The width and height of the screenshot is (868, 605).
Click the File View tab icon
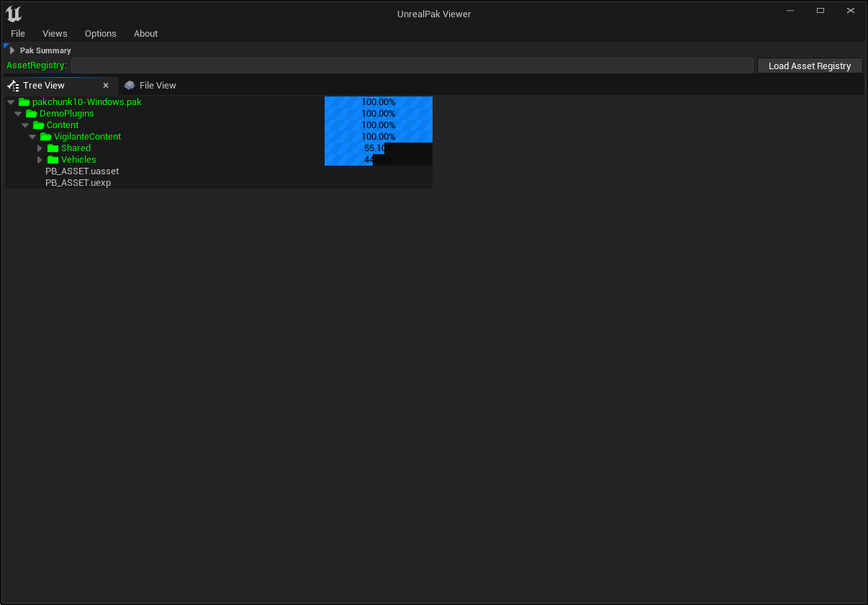(130, 85)
